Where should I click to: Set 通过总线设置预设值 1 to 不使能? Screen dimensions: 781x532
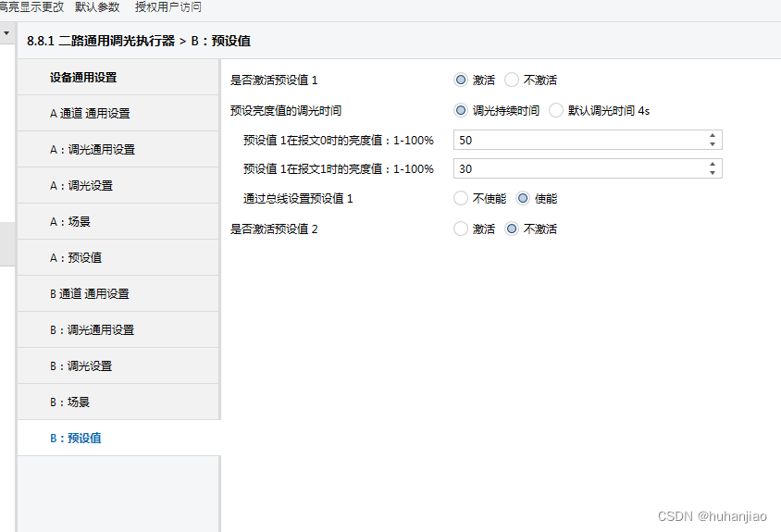click(461, 198)
